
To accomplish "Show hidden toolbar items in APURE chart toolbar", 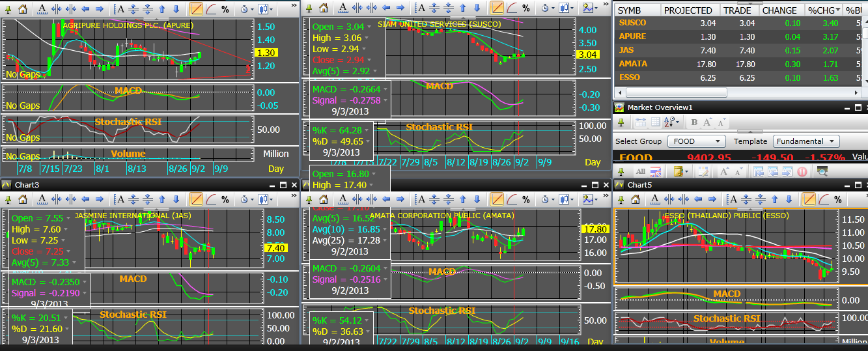I will [x=294, y=5].
